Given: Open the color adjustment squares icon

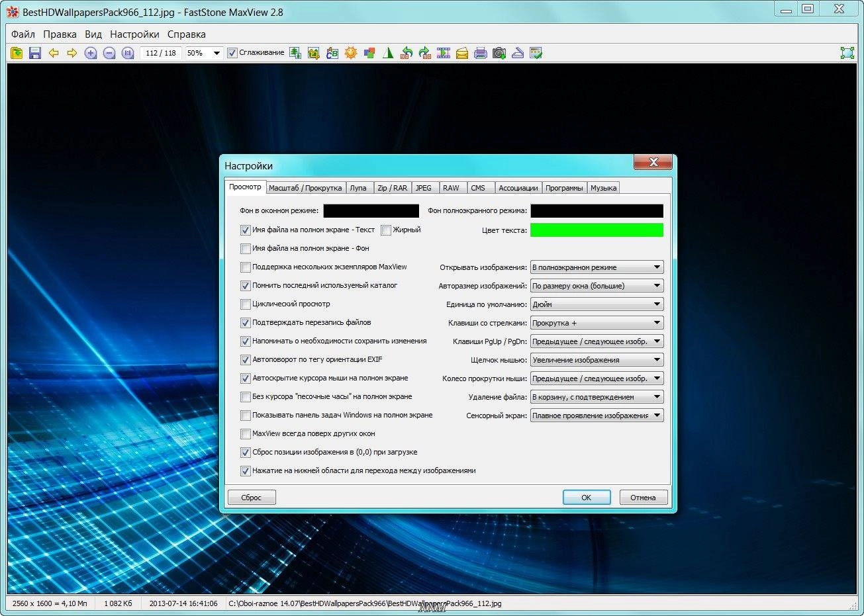Looking at the screenshot, I should point(369,53).
